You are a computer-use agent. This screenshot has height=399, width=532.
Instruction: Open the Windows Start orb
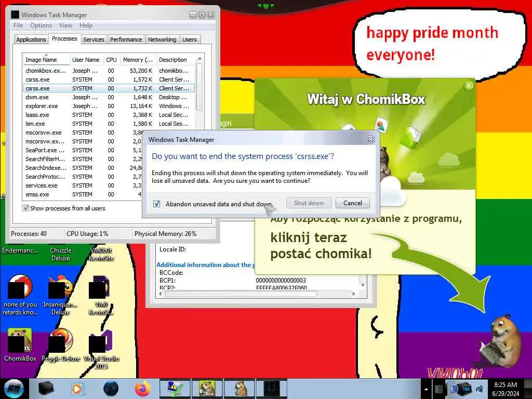click(14, 389)
